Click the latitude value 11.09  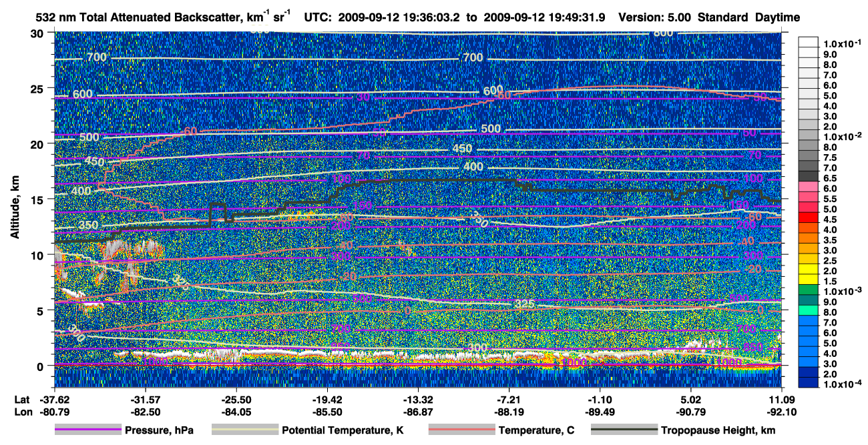pos(782,399)
